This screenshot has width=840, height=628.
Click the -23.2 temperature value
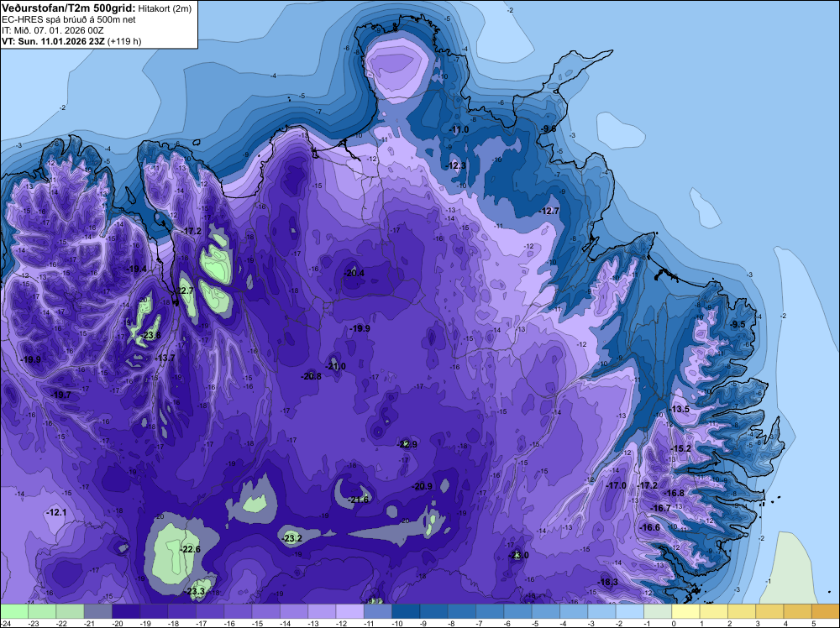click(x=292, y=539)
